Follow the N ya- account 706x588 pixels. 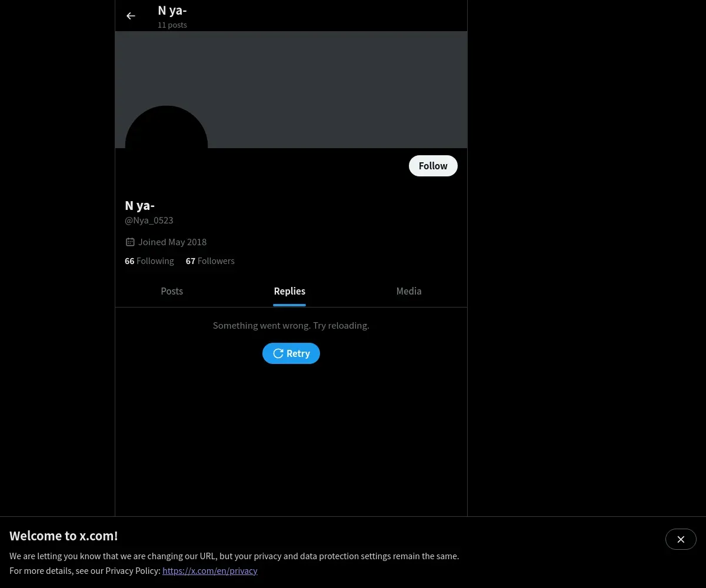pos(433,166)
